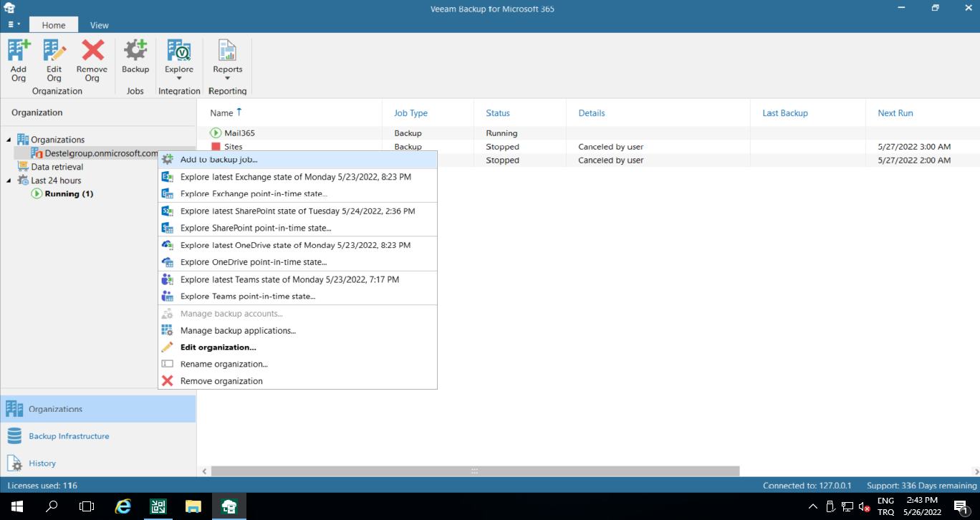This screenshot has width=980, height=520.
Task: Open the Organizations navigation pane
Action: click(x=97, y=409)
